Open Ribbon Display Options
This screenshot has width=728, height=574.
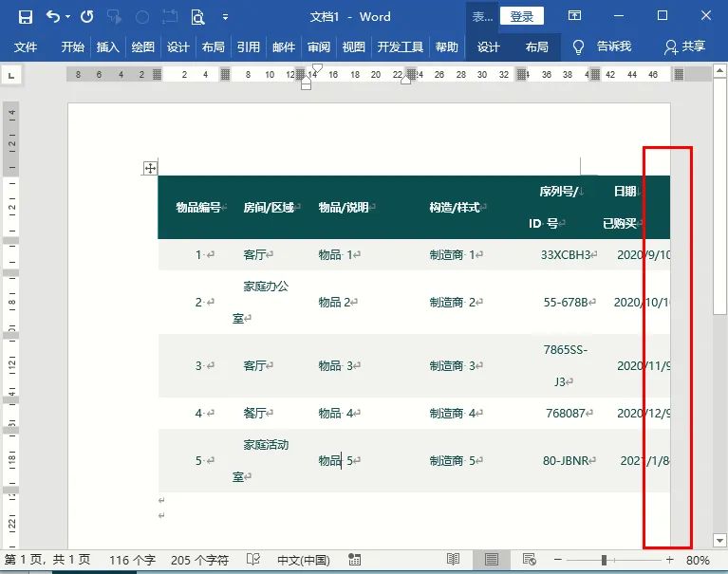coord(574,16)
